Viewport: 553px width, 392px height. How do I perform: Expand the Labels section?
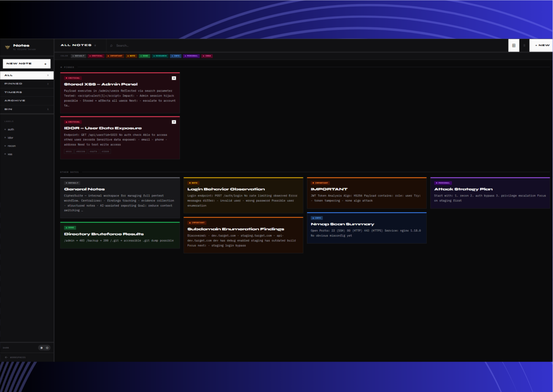(x=9, y=121)
